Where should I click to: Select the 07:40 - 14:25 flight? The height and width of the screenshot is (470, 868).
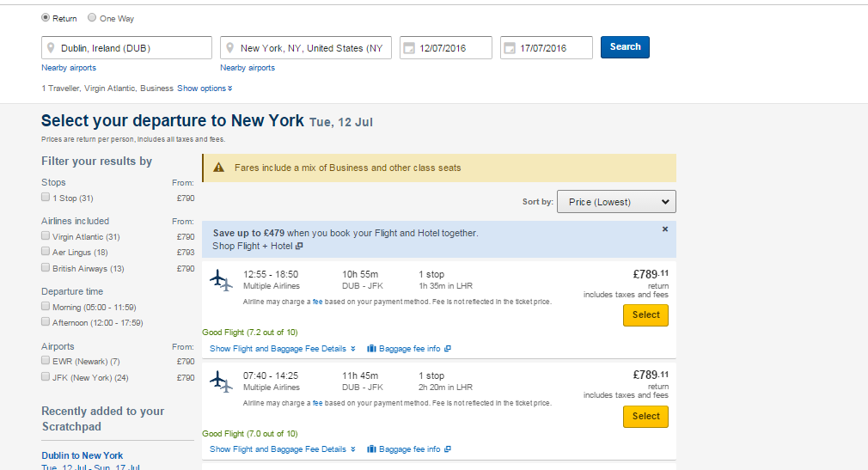point(645,416)
